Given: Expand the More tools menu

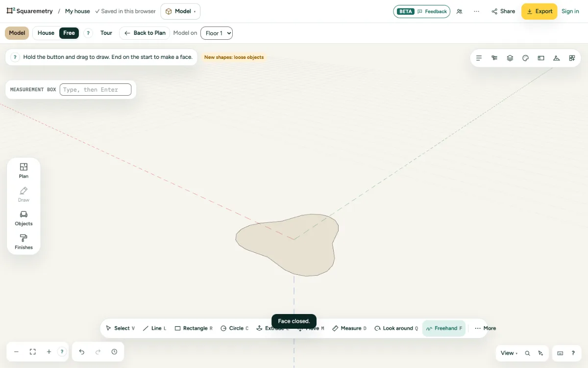Looking at the screenshot, I should point(486,328).
